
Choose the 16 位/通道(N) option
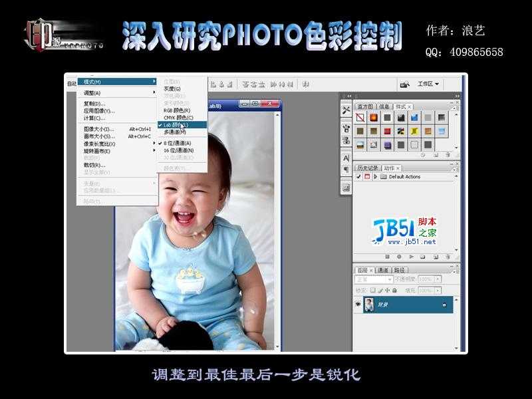(x=182, y=150)
